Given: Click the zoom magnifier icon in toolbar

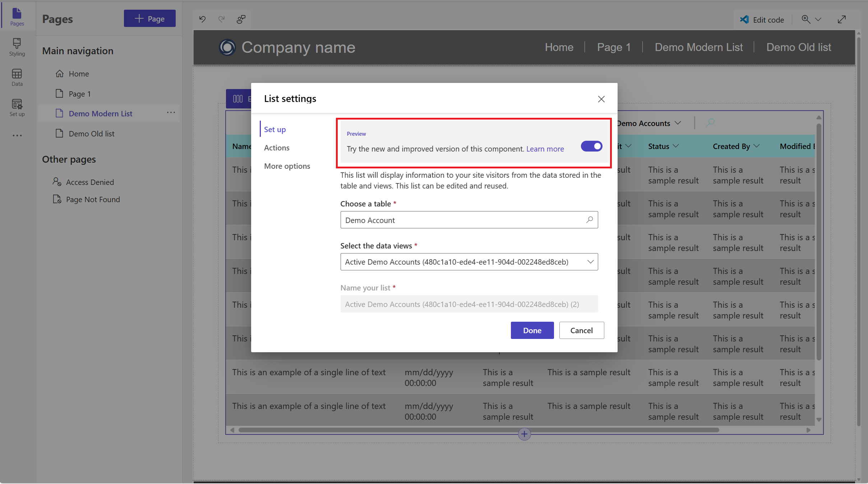Looking at the screenshot, I should 806,19.
